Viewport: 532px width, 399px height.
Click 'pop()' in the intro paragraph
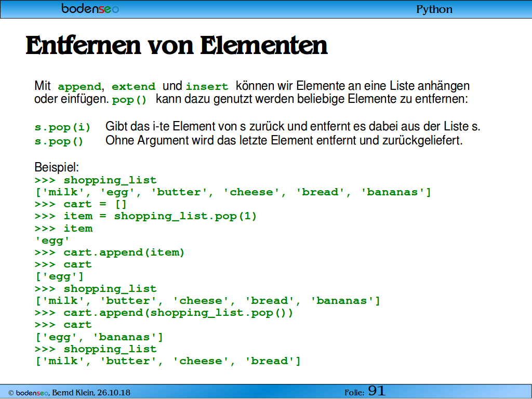coord(129,100)
